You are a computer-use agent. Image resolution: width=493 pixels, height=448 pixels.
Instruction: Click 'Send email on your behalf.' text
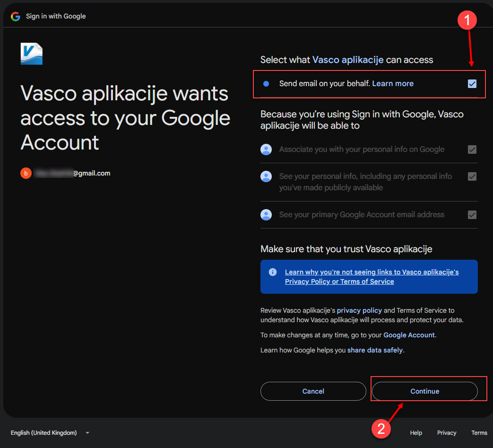(324, 84)
